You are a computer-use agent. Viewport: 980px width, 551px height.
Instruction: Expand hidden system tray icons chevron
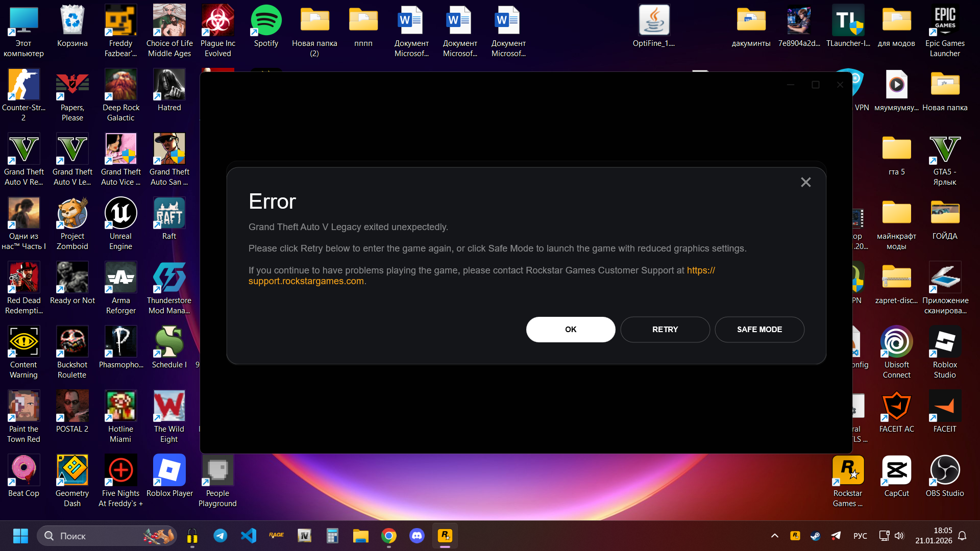tap(774, 536)
